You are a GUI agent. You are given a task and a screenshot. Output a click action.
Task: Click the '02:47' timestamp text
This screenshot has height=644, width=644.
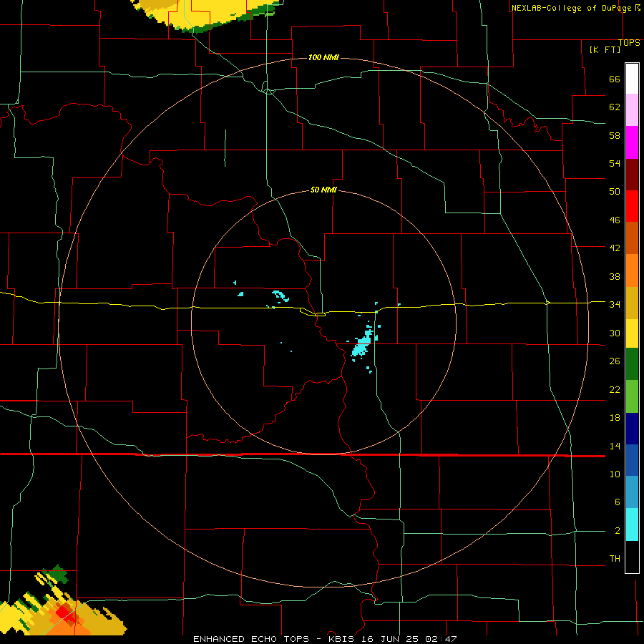point(441,639)
